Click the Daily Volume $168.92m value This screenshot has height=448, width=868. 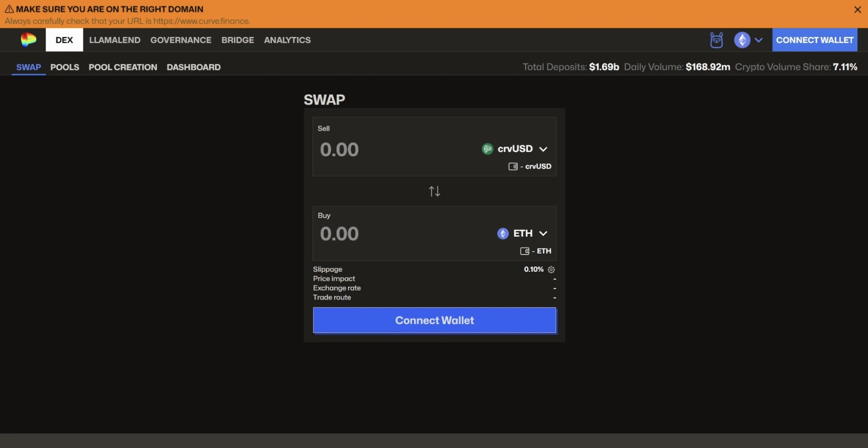(708, 67)
